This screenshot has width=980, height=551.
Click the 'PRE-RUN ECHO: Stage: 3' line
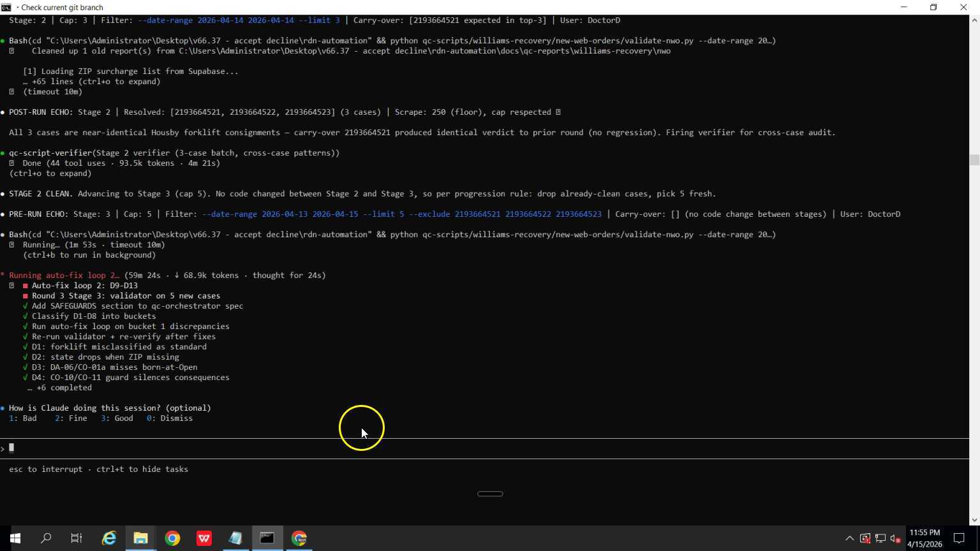(x=455, y=214)
